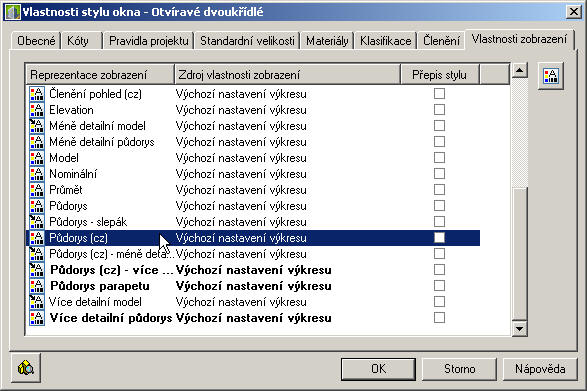Switch to the Obecné tab
The image size is (587, 391).
click(36, 40)
